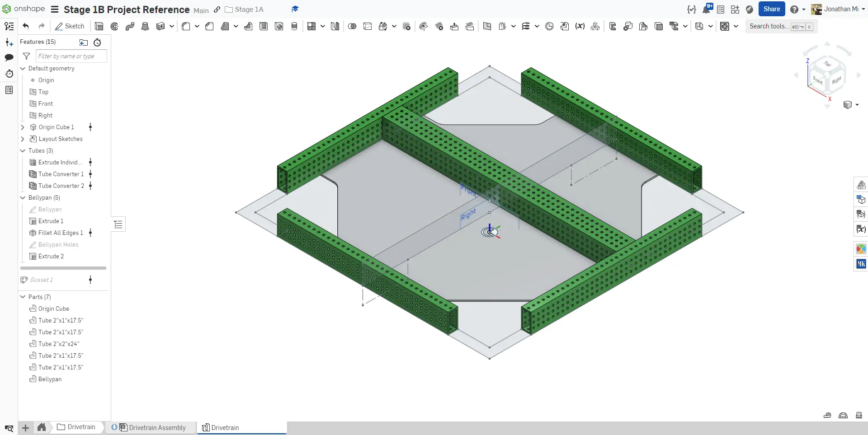Click the undo arrow
868x435 pixels.
point(26,26)
